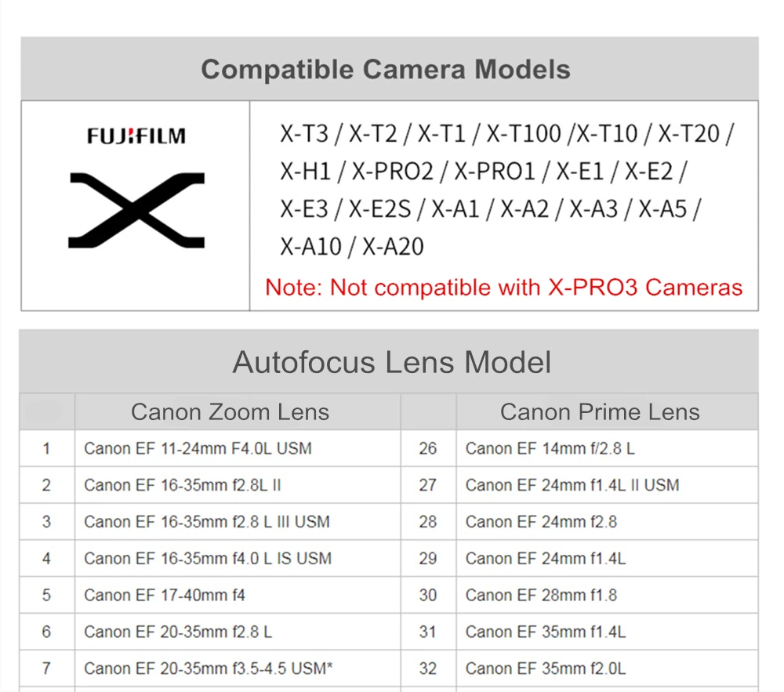Viewport: 784px width, 692px height.
Task: Click Canon EF 14mm f/2.8 L entry
Action: [550, 449]
